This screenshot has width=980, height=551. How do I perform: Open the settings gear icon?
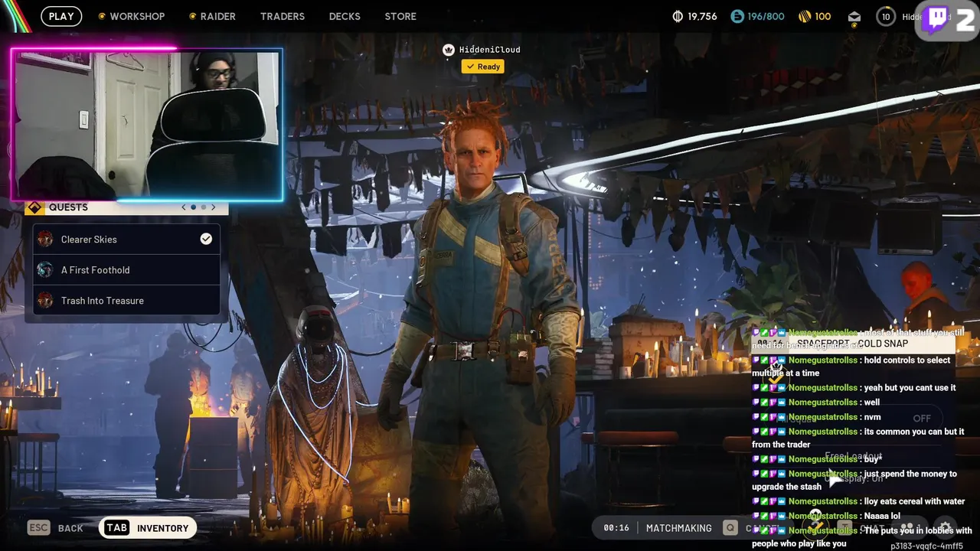point(945,528)
